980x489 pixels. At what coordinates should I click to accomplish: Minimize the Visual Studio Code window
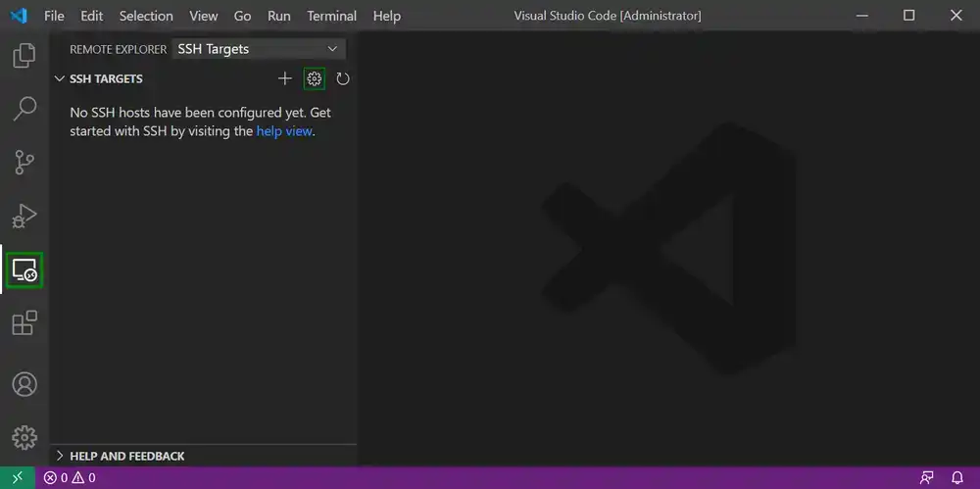coord(862,15)
